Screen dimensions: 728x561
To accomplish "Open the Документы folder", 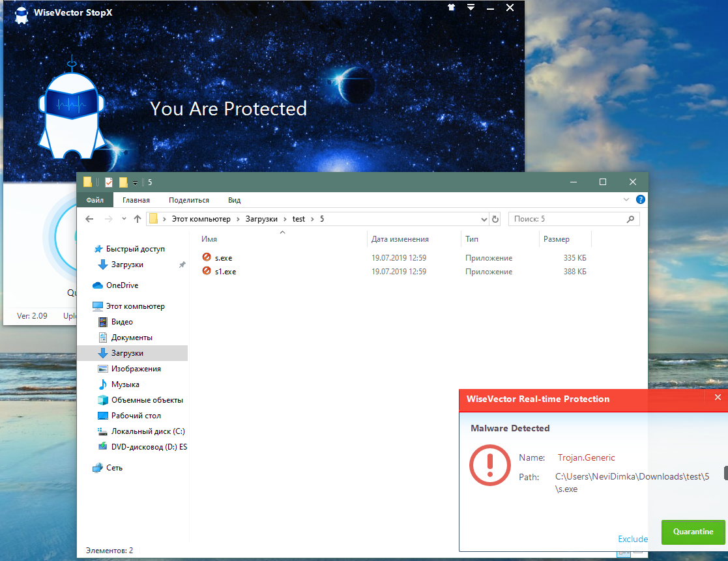I will 132,338.
